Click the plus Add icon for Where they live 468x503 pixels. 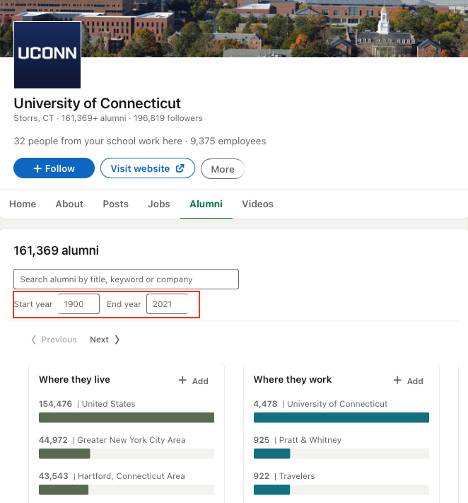click(182, 380)
